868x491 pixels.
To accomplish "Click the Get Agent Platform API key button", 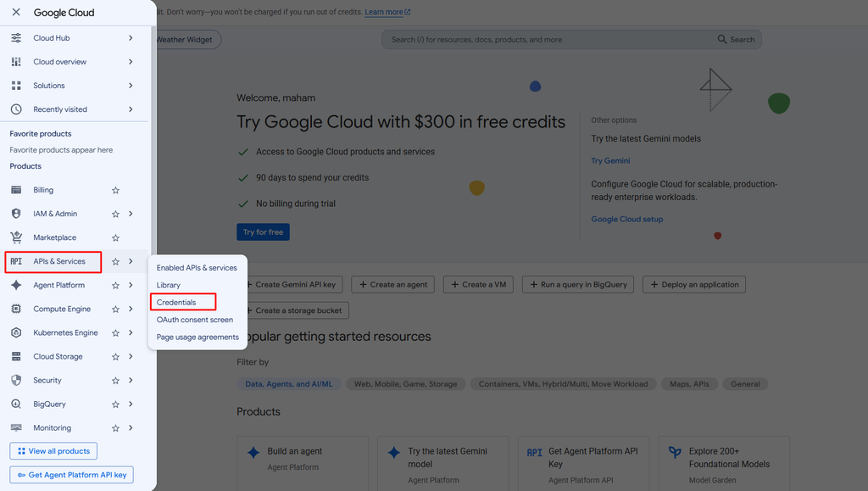I will (x=71, y=475).
